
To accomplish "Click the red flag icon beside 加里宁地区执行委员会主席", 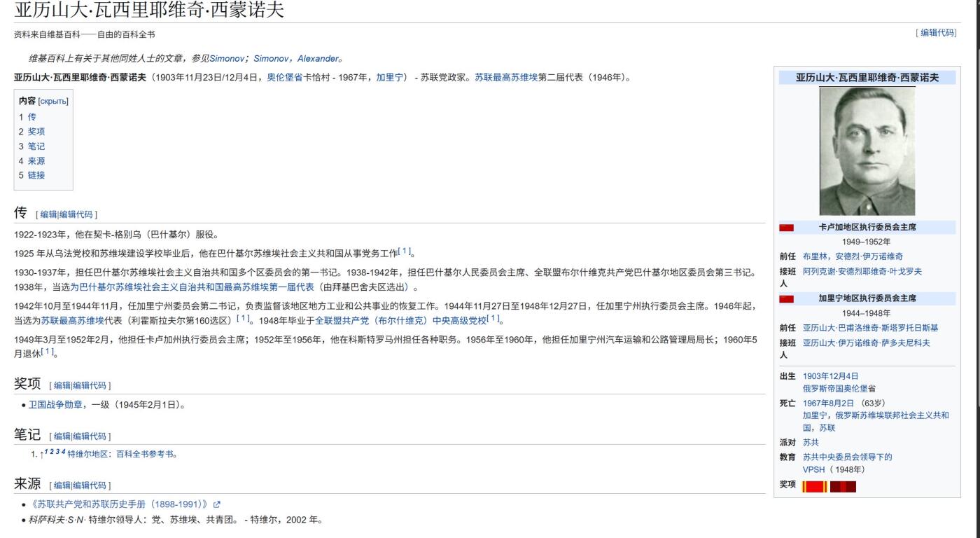I will click(x=786, y=299).
